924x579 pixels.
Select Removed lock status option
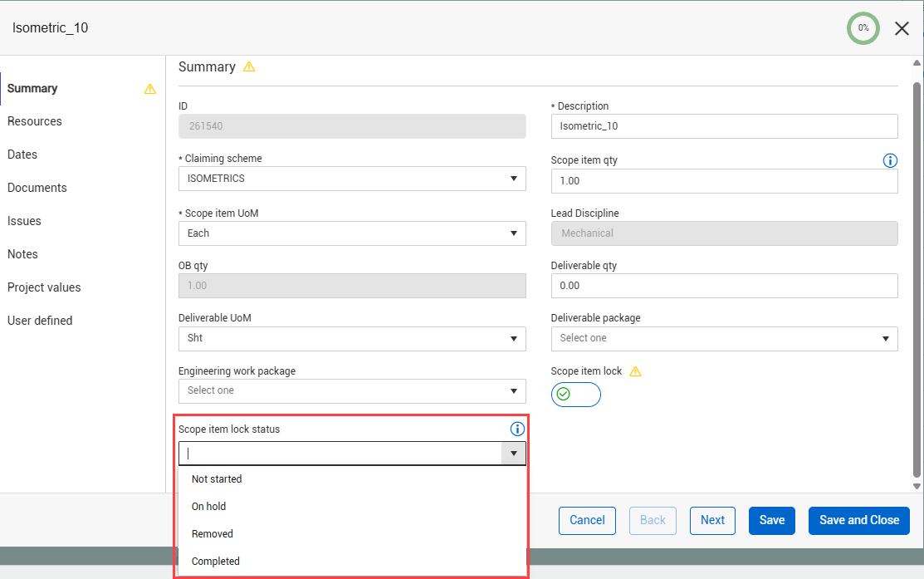click(x=352, y=534)
